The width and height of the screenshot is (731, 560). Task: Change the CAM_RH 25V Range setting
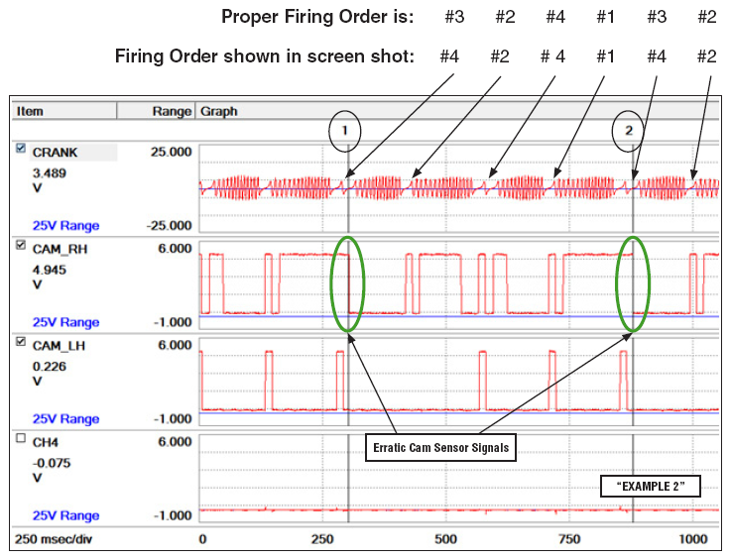[65, 322]
